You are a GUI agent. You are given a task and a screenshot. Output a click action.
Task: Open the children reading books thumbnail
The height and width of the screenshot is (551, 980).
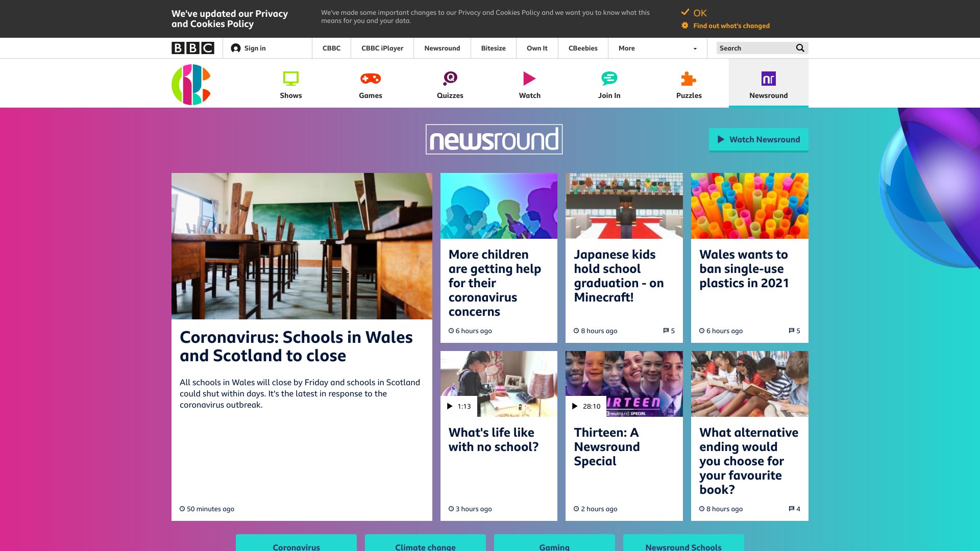(x=749, y=384)
